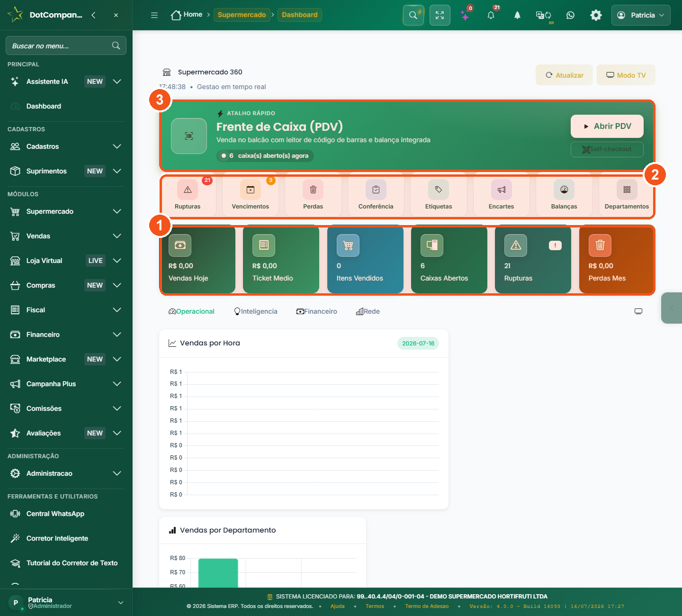
Task: Open the Perdas trash shortcut tile
Action: click(313, 195)
